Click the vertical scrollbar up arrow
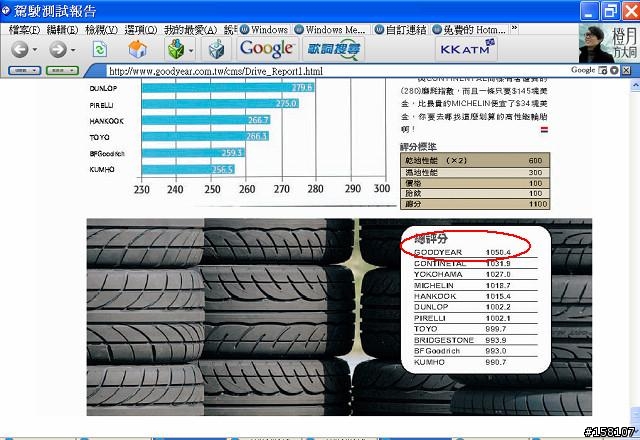Image resolution: width=640 pixels, height=440 pixels. pos(635,85)
